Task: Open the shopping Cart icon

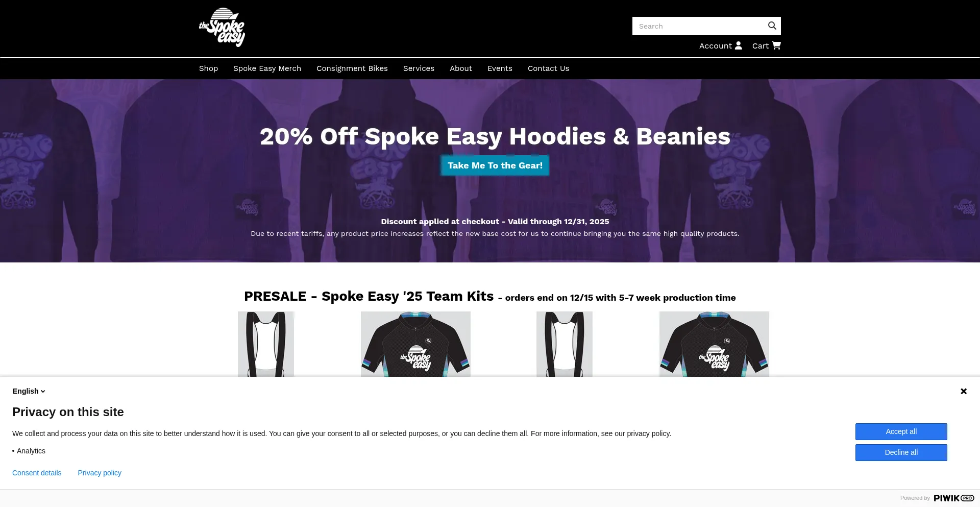Action: coord(776,45)
